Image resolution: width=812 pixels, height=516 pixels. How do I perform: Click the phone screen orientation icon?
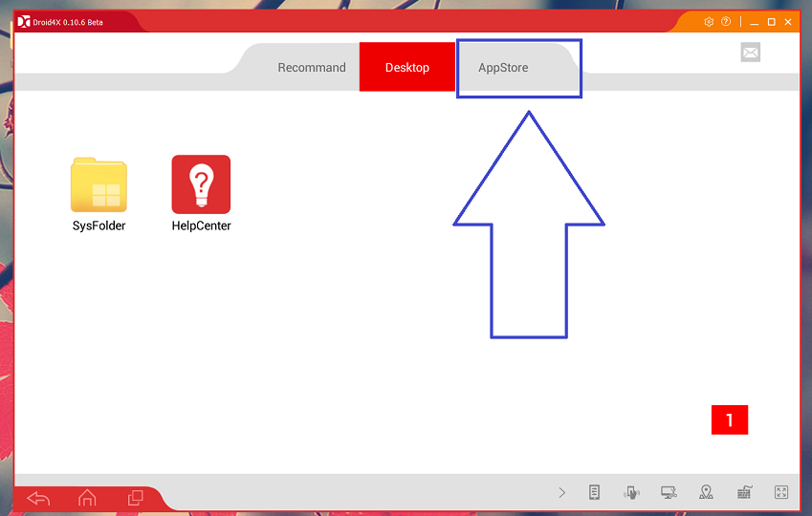(594, 492)
